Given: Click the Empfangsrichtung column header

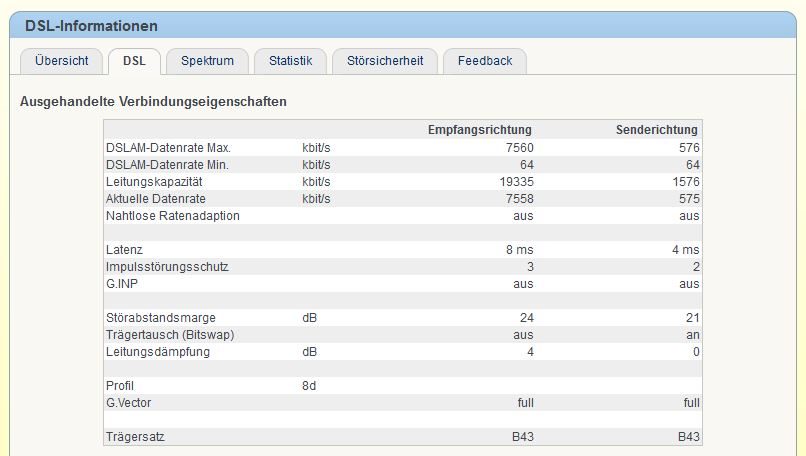Looking at the screenshot, I should point(479,130).
